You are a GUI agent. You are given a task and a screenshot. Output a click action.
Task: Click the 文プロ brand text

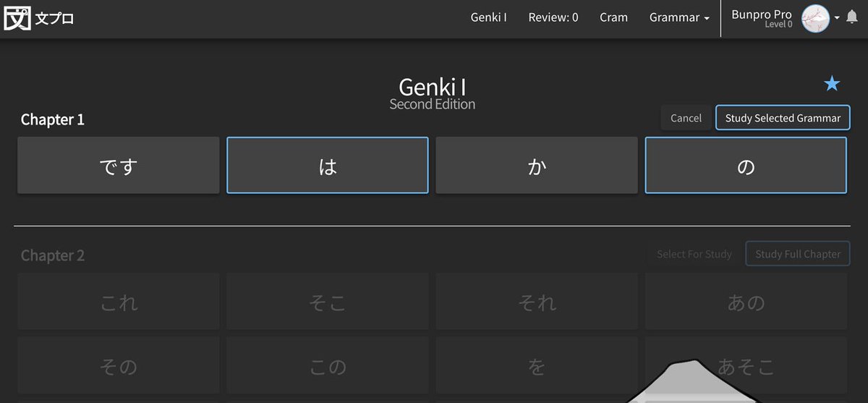point(54,19)
